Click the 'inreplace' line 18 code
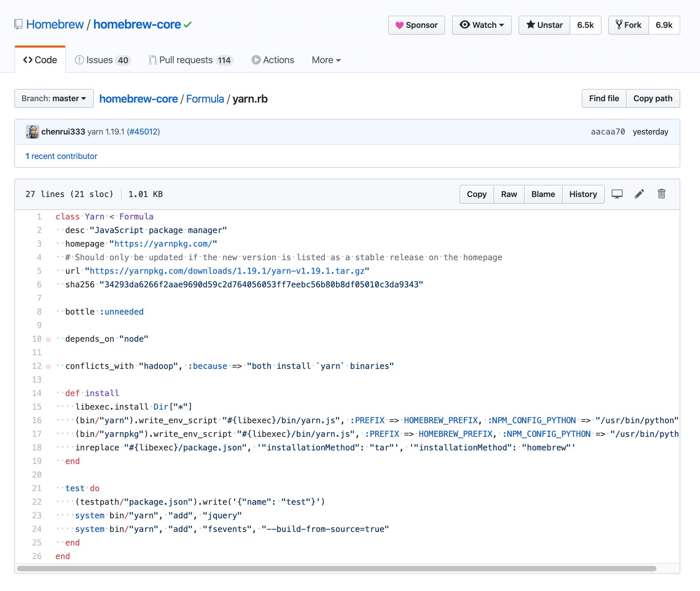700x591 pixels. (x=325, y=448)
